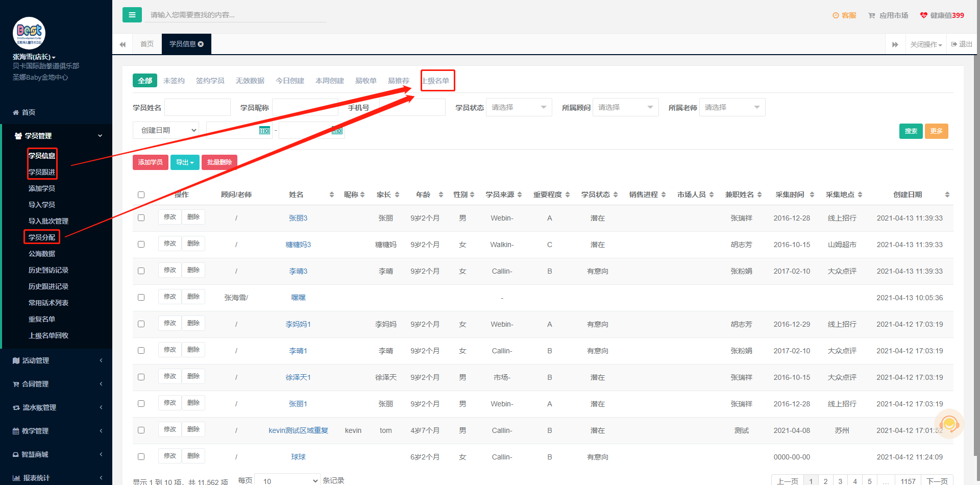Viewport: 980px width, 485px height.
Task: Check the row for 李妈妈1
Action: click(x=141, y=324)
